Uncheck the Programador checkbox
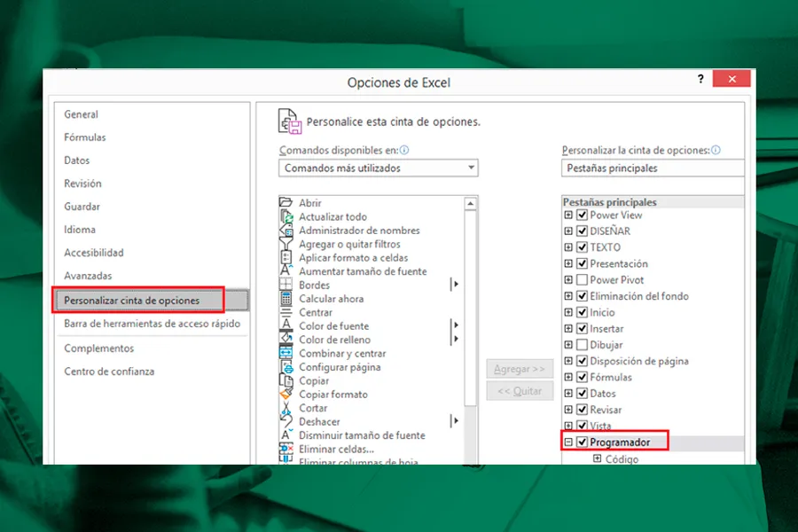Image resolution: width=798 pixels, height=532 pixels. tap(583, 442)
